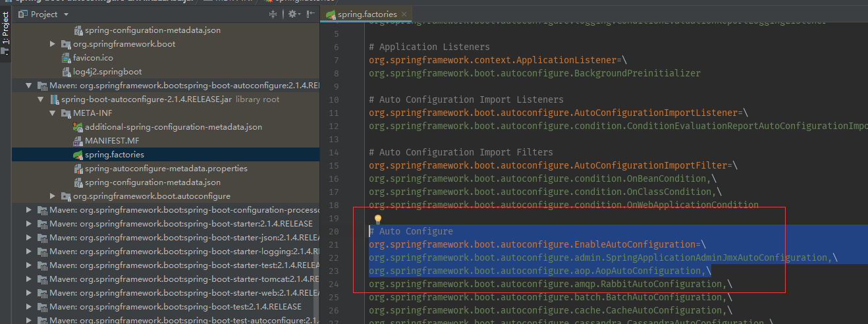Screen dimensions: 868x324
Task: Expand Maven spring-boot-starter-logging library
Action: coord(29,252)
